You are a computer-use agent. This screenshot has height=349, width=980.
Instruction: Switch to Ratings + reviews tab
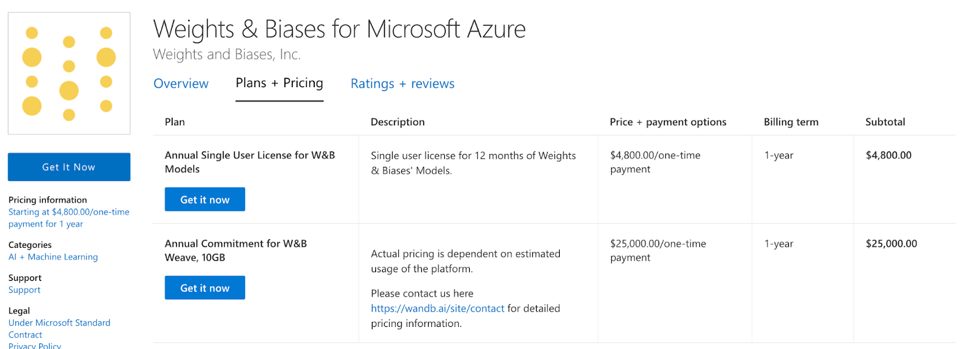point(402,83)
